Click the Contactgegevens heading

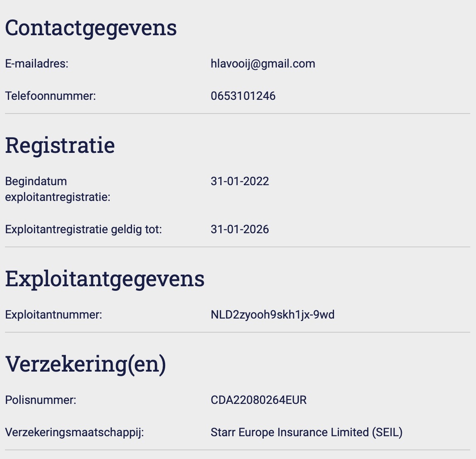tap(91, 28)
